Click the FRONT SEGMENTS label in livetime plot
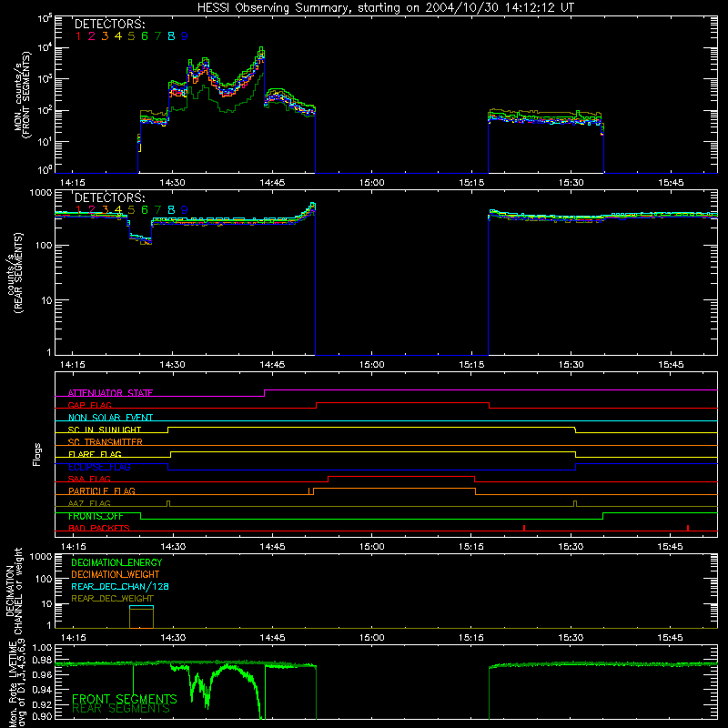Screen dimensions: 728x728 pos(125,699)
